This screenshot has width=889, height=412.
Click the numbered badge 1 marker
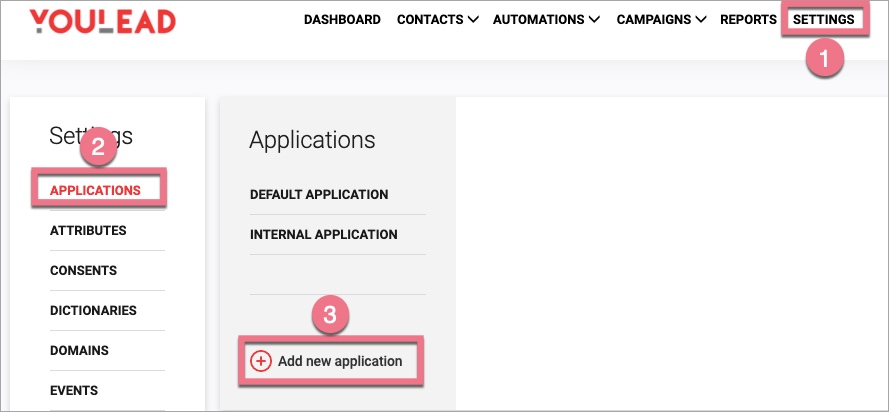click(825, 59)
